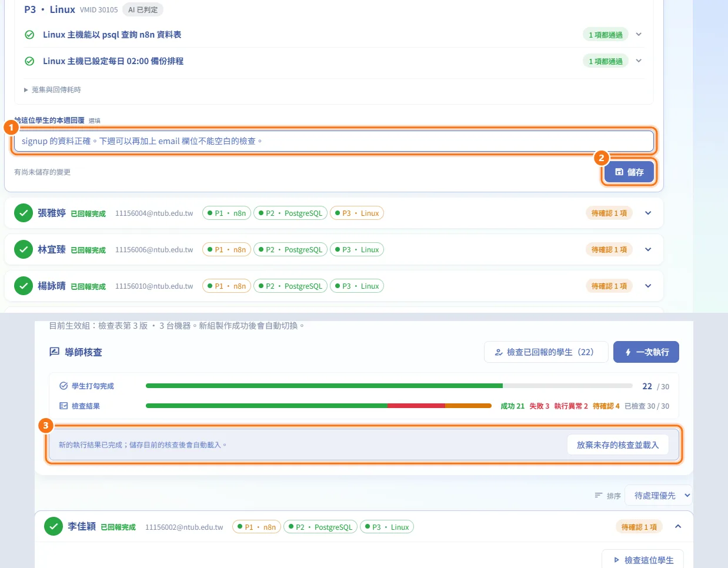The width and height of the screenshot is (728, 568).
Task: Click the 檢查結果 checklist icon
Action: tap(64, 406)
